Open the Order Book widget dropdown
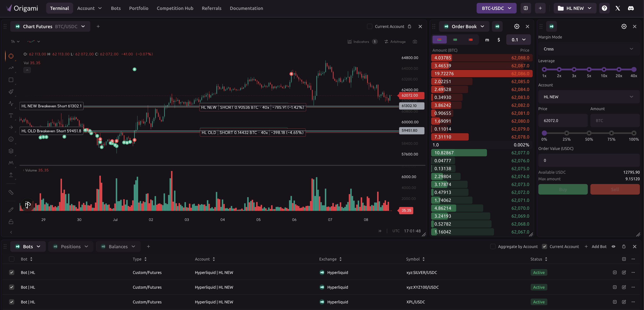 click(x=464, y=26)
